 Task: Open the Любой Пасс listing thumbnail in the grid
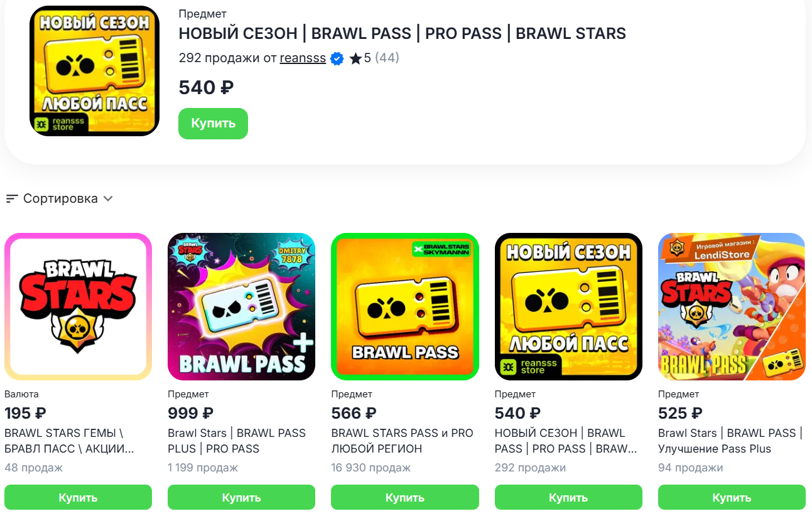point(568,306)
